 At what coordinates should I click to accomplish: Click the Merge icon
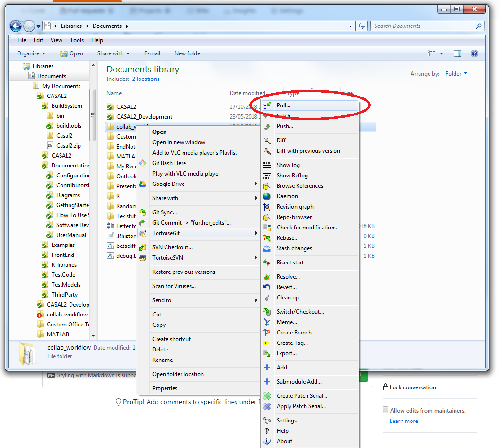267,322
